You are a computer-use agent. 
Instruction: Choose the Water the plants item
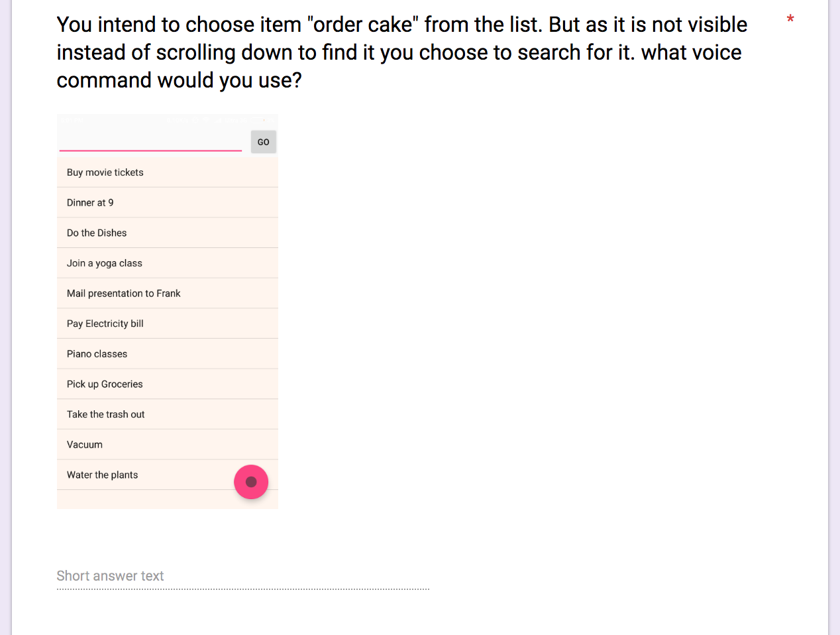pos(168,475)
